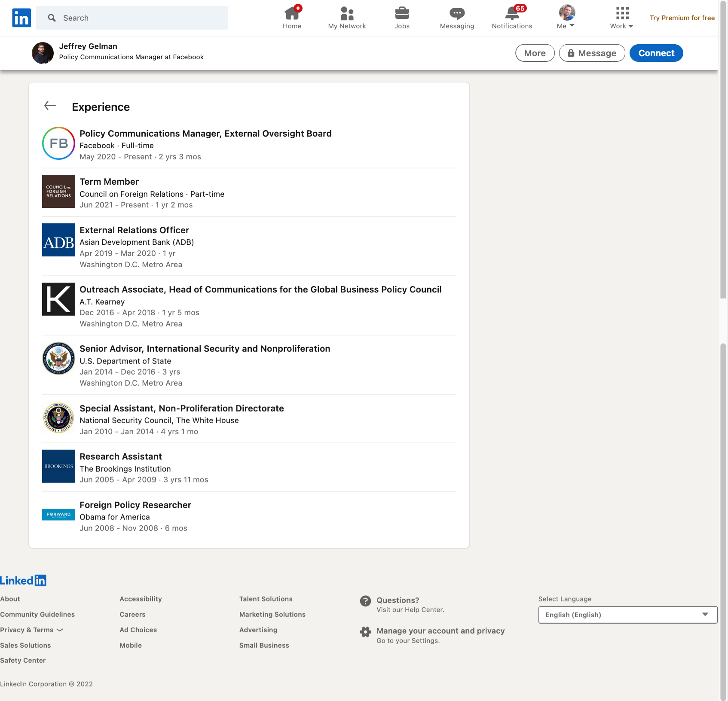Open My Network people icon
728x701 pixels.
click(x=347, y=13)
